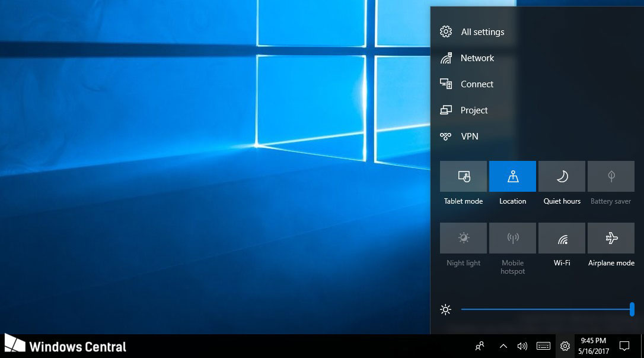Toggle the Battery saver tile
Viewport: 644px width, 358px height.
pos(611,176)
